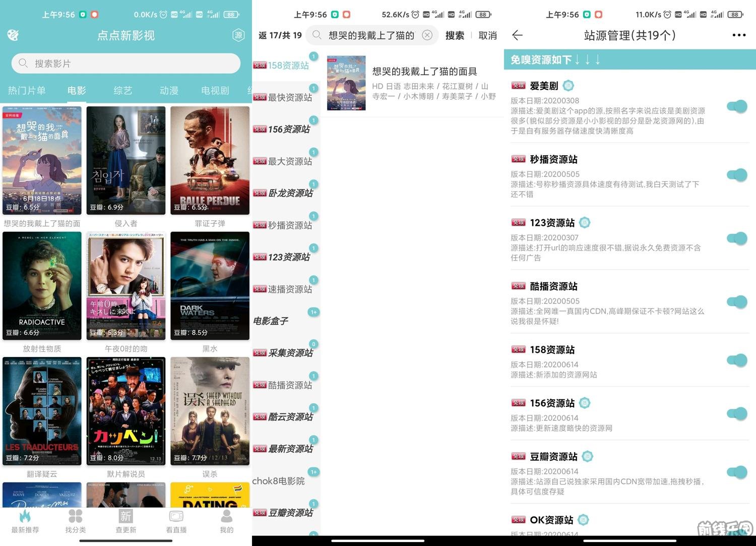This screenshot has height=546, width=756.
Task: Select 酷播资源站 in search source list
Action: pyautogui.click(x=286, y=385)
